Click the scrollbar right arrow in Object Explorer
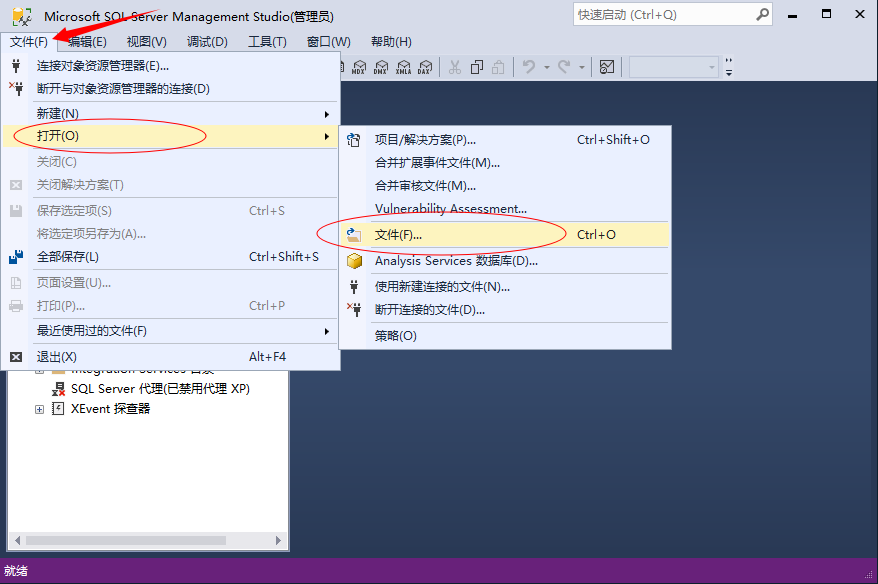The image size is (878, 584). (x=278, y=540)
